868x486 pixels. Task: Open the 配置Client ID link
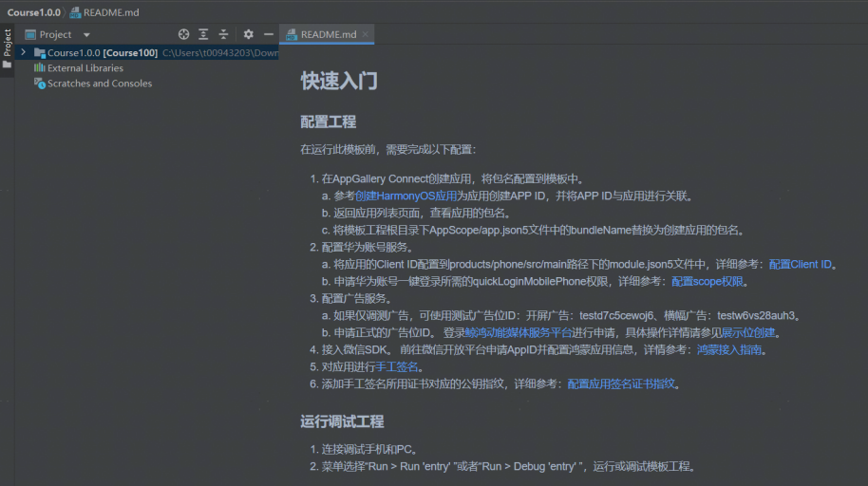pyautogui.click(x=800, y=264)
